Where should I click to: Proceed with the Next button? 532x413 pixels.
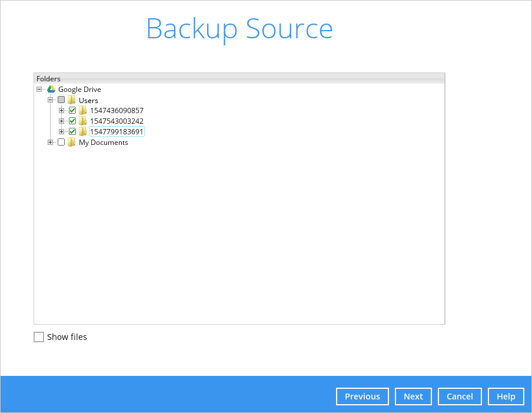click(413, 397)
